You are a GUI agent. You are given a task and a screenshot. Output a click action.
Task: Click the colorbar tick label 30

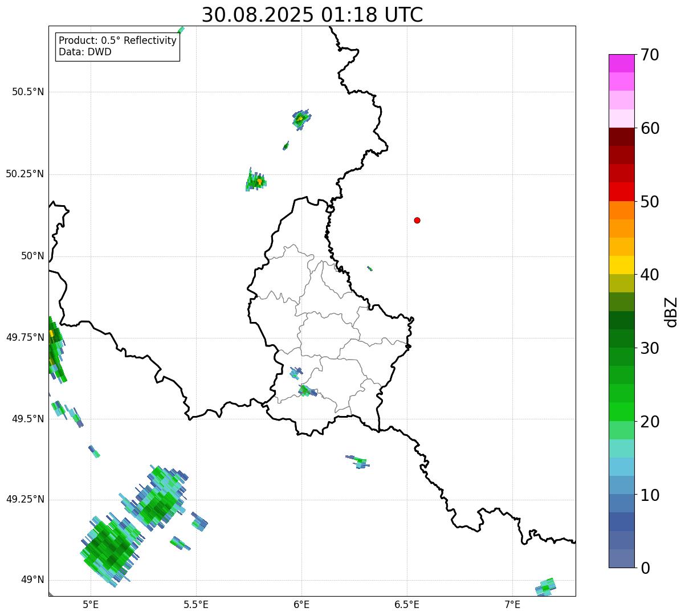[x=650, y=348]
